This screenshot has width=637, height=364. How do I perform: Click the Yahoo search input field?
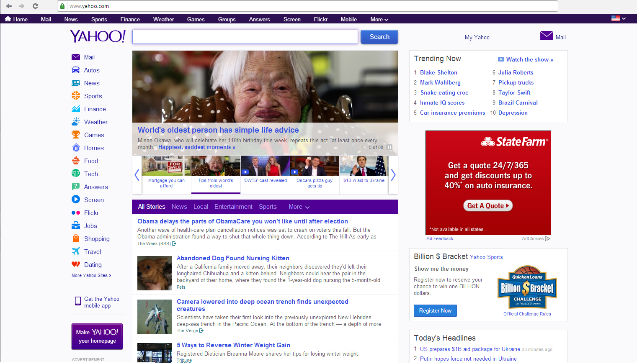point(245,37)
